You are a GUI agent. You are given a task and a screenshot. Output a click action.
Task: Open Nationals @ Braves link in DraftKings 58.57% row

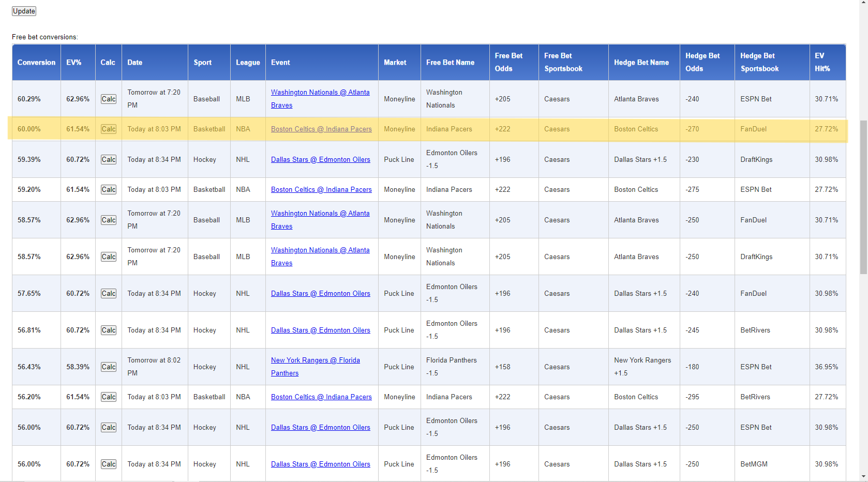point(320,257)
